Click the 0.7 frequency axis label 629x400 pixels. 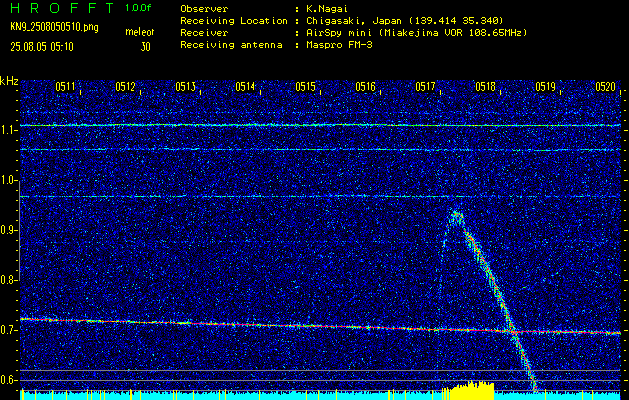click(x=7, y=330)
